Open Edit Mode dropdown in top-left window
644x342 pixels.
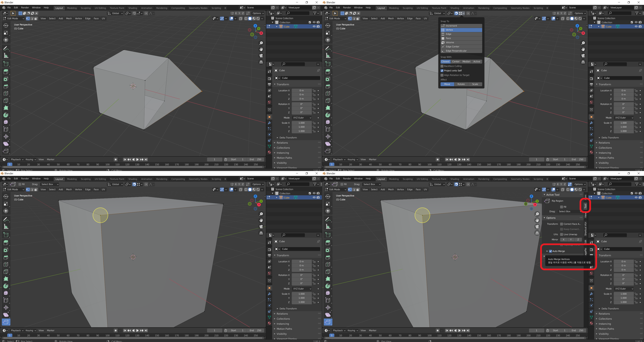click(x=13, y=18)
